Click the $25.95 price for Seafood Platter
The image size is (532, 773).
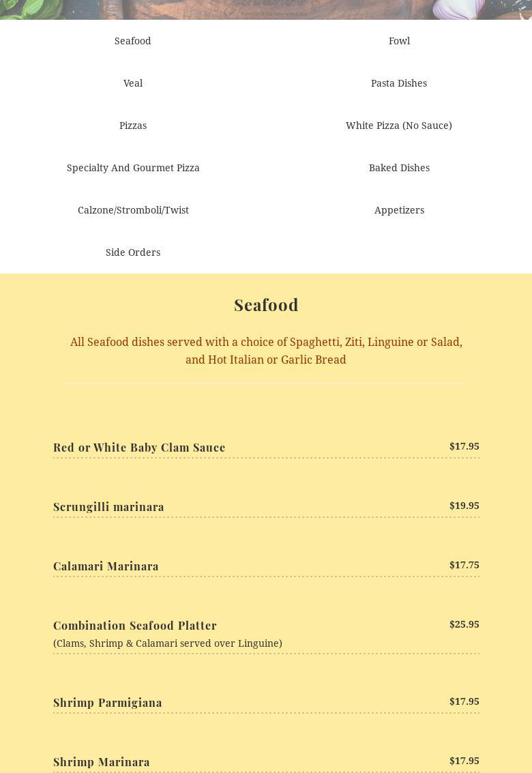[464, 624]
